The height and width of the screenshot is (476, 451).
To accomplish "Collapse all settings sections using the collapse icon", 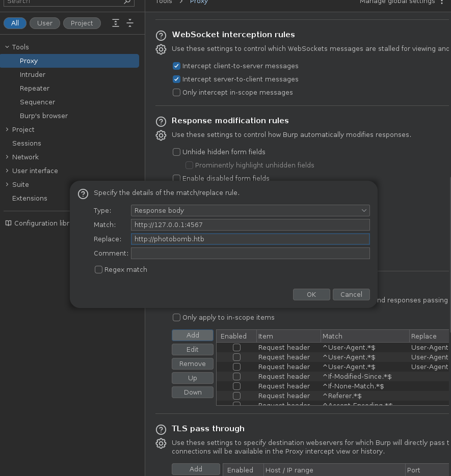I will coord(130,23).
